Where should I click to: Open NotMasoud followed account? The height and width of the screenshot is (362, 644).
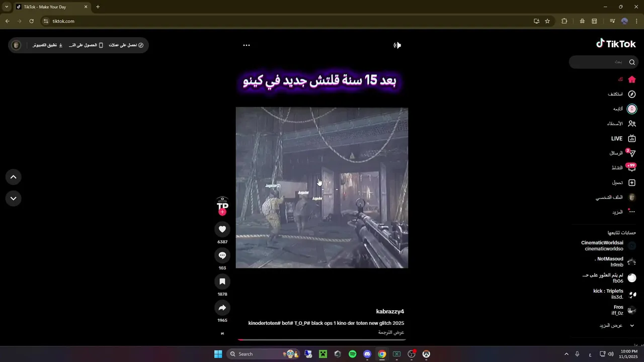coord(616,262)
